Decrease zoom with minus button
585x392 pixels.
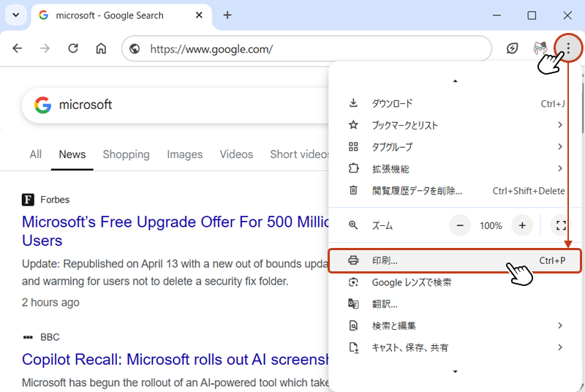point(460,225)
